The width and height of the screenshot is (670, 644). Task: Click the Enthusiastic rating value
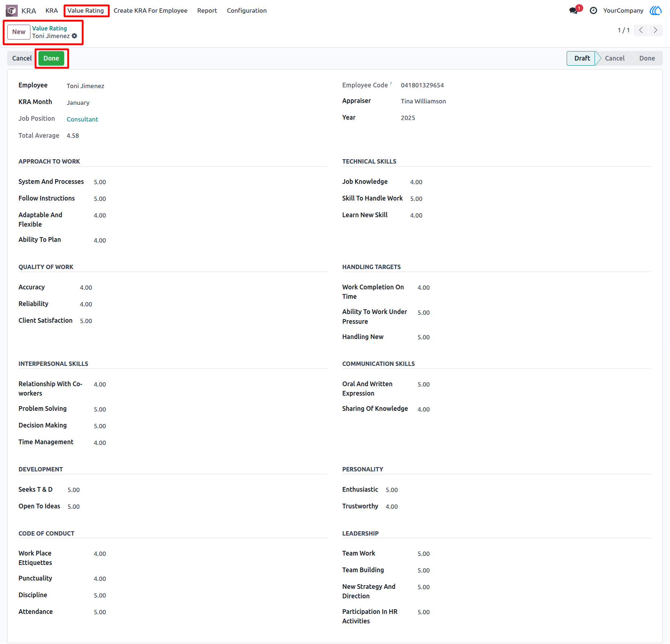click(x=392, y=490)
